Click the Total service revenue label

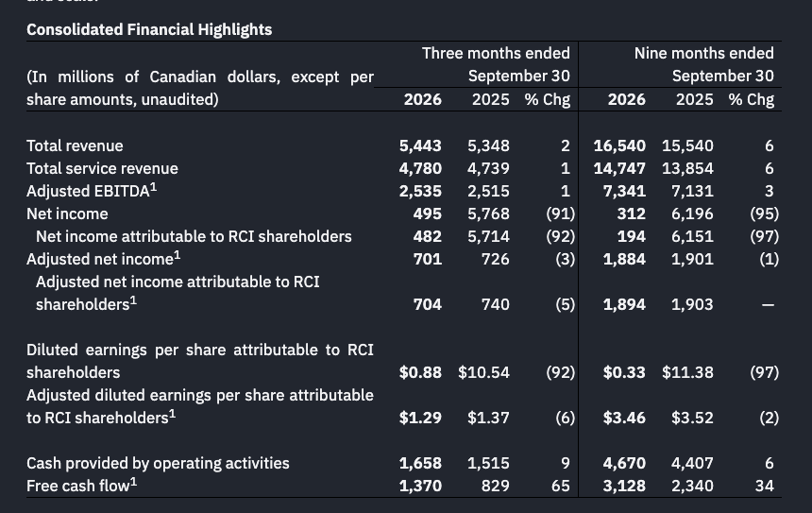pos(102,168)
